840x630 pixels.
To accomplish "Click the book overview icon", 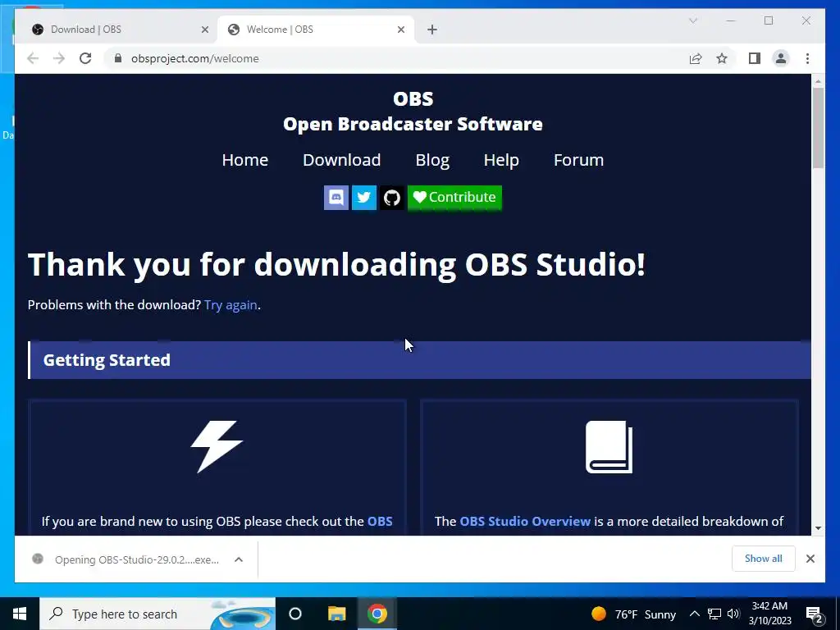I will [x=609, y=447].
